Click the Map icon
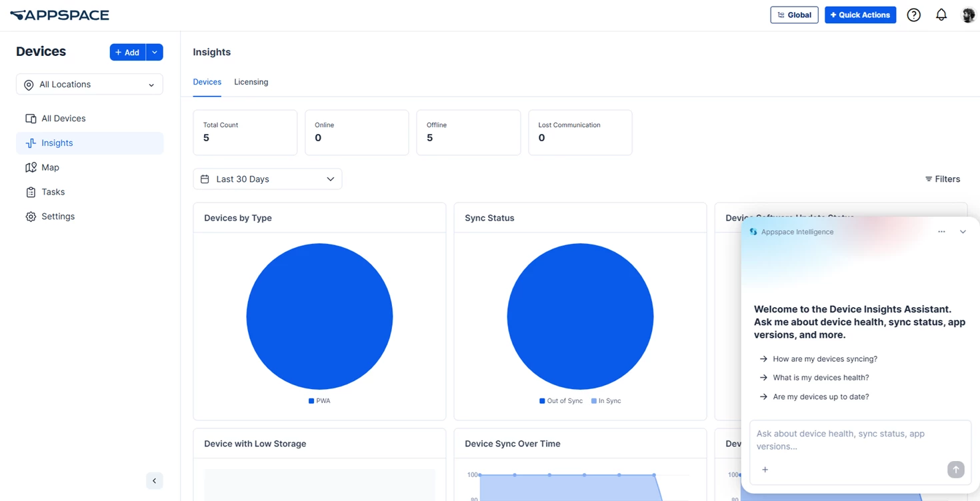 [31, 167]
